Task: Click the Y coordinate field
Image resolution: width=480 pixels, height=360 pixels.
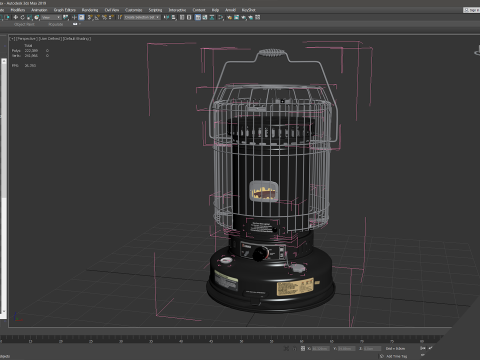Action: click(347, 349)
